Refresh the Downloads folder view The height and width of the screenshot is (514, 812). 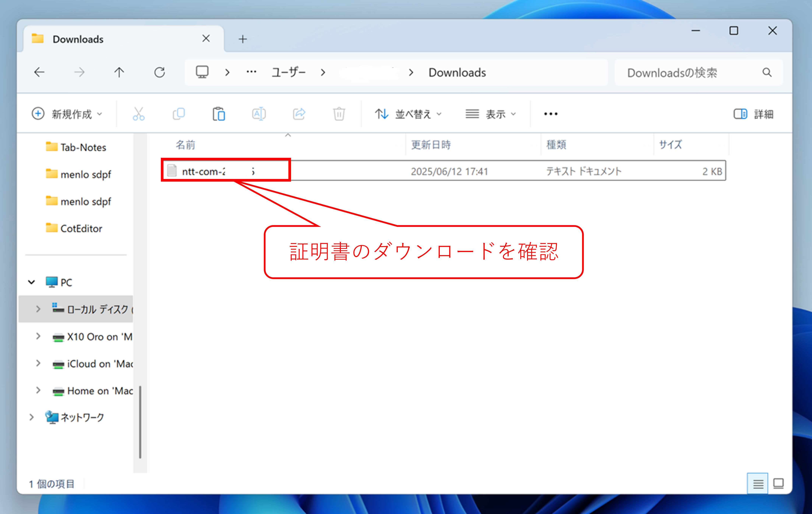(160, 72)
